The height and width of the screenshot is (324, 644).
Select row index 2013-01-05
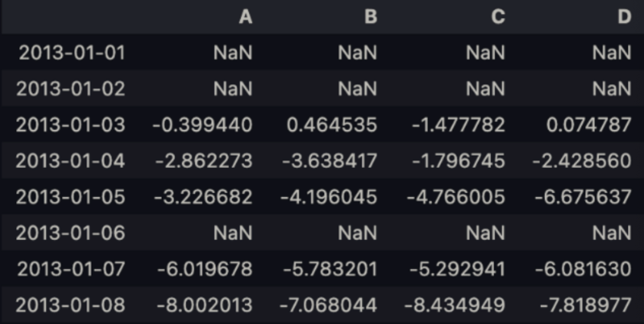(71, 197)
